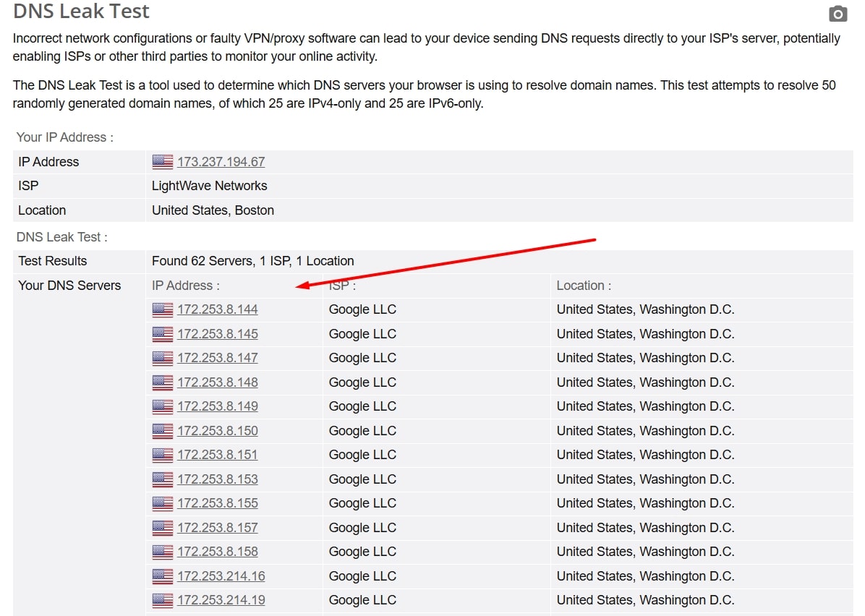Click the camera screenshot icon

tap(838, 13)
